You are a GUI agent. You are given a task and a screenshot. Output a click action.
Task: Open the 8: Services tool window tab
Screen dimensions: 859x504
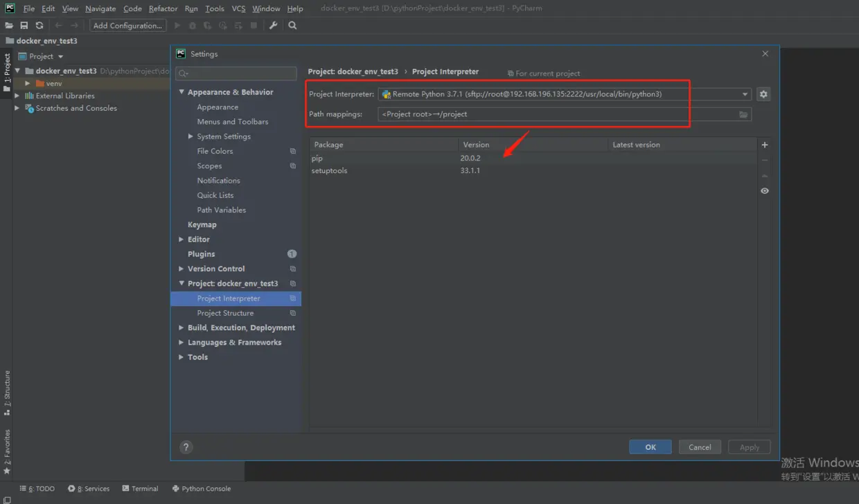point(89,489)
